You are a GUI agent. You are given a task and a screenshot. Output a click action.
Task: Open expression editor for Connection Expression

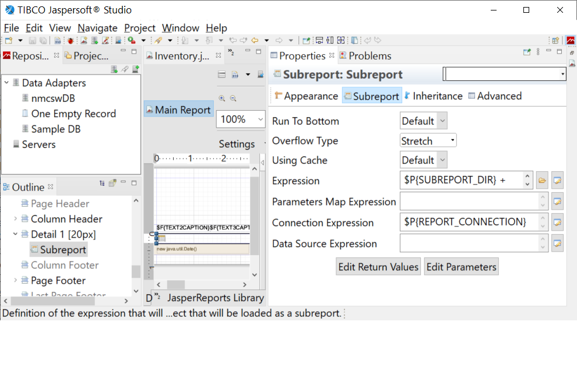point(558,223)
